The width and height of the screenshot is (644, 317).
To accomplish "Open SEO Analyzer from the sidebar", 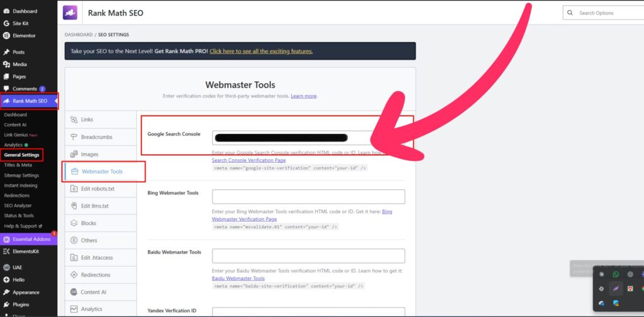I will point(18,205).
